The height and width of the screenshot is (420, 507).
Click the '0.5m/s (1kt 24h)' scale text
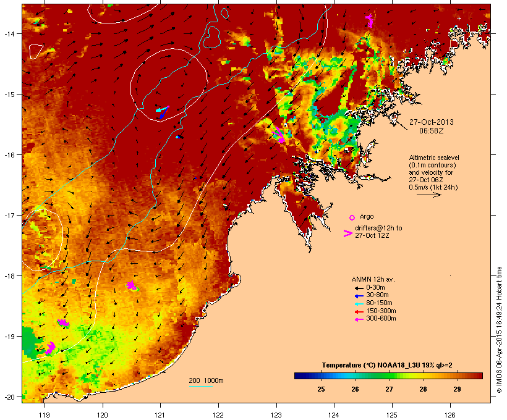(433, 187)
